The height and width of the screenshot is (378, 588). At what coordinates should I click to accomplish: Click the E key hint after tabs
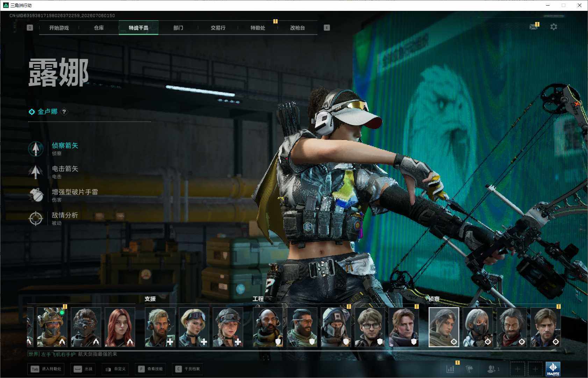tap(327, 28)
